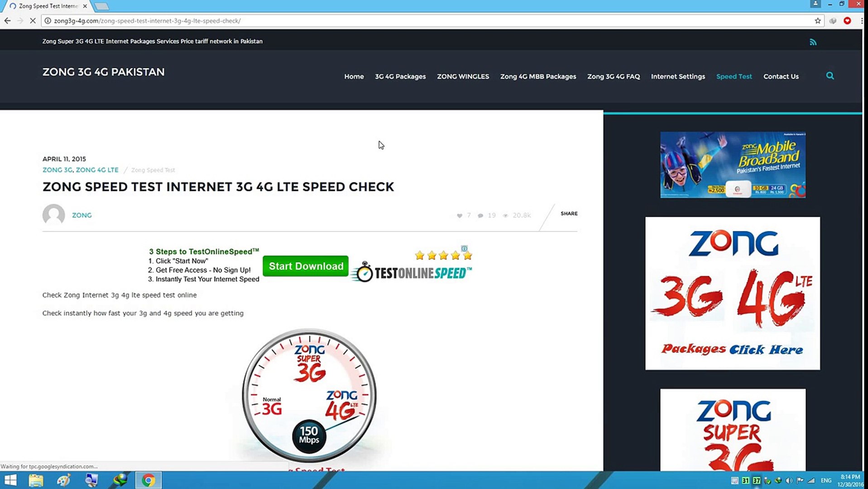
Task: Select the Home menu item
Action: [x=354, y=77]
